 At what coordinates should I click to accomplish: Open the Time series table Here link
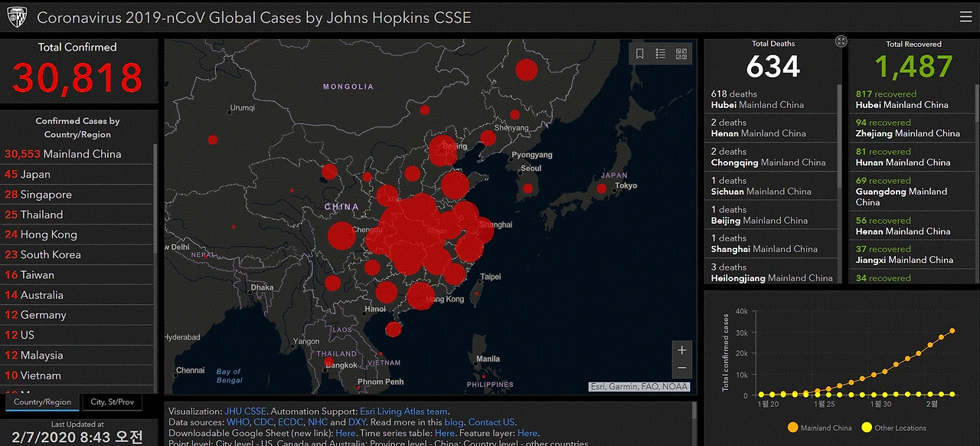point(444,433)
